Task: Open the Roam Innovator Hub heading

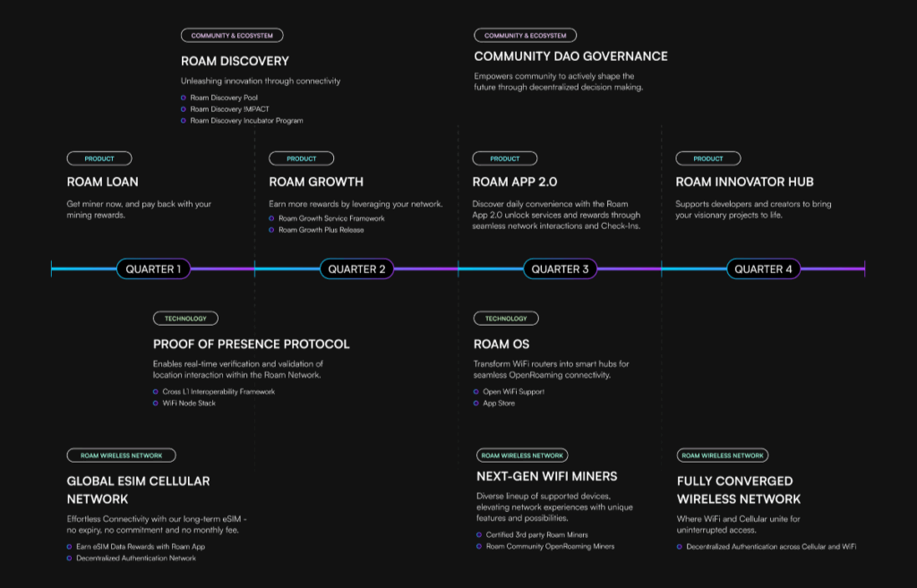Action: pyautogui.click(x=744, y=183)
